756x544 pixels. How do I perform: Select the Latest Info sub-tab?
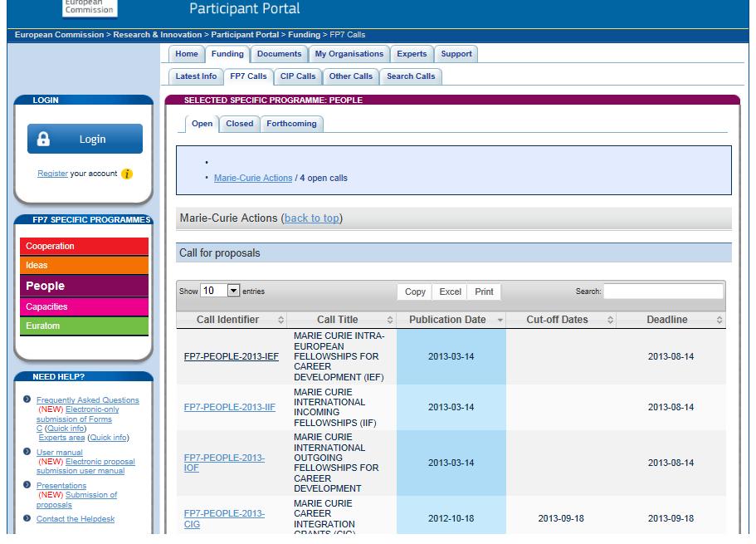[x=196, y=76]
